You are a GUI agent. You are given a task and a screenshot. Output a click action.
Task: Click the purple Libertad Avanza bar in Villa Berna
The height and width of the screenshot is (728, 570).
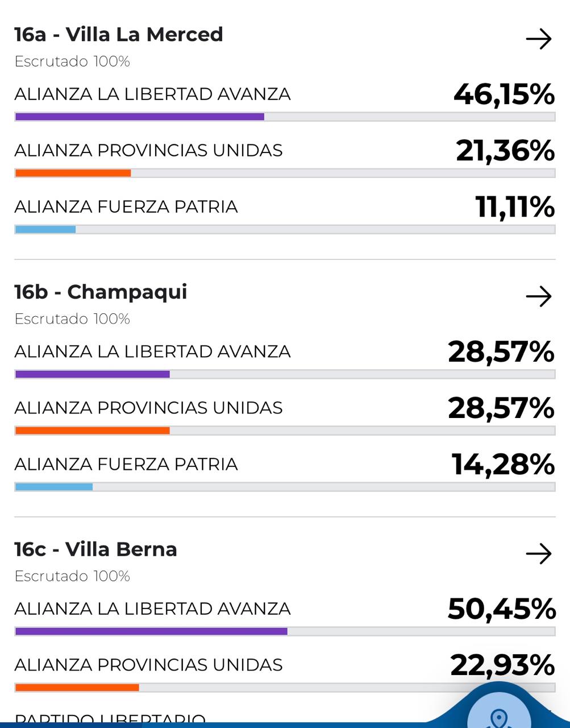click(151, 631)
